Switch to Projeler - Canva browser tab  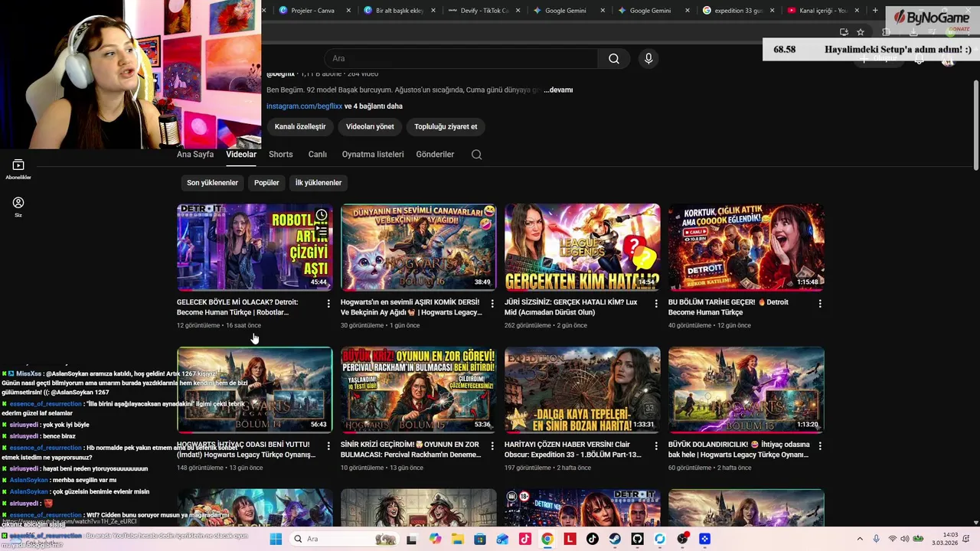[313, 11]
